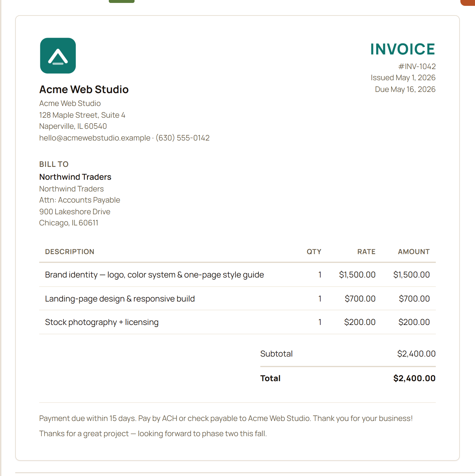Click the DESCRIPTION column header
475x476 pixels.
pos(70,252)
